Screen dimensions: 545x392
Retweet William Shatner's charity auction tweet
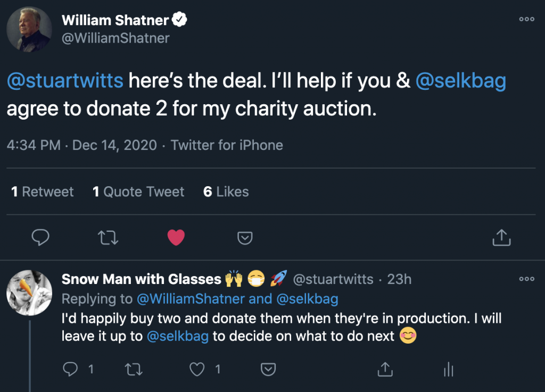109,238
